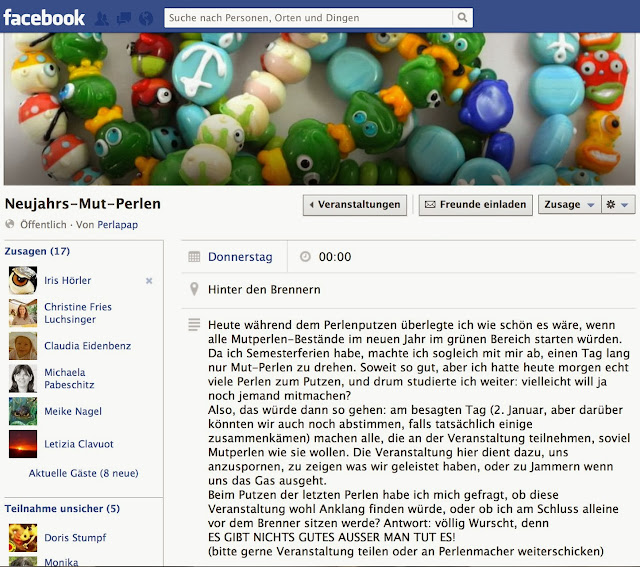Click the search input field
The height and width of the screenshot is (567, 640).
pyautogui.click(x=309, y=18)
